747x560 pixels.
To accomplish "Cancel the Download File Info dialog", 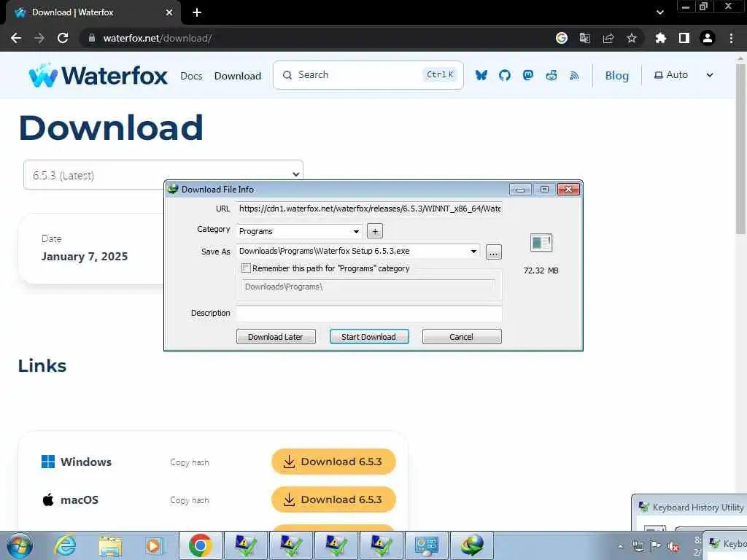I will (462, 337).
